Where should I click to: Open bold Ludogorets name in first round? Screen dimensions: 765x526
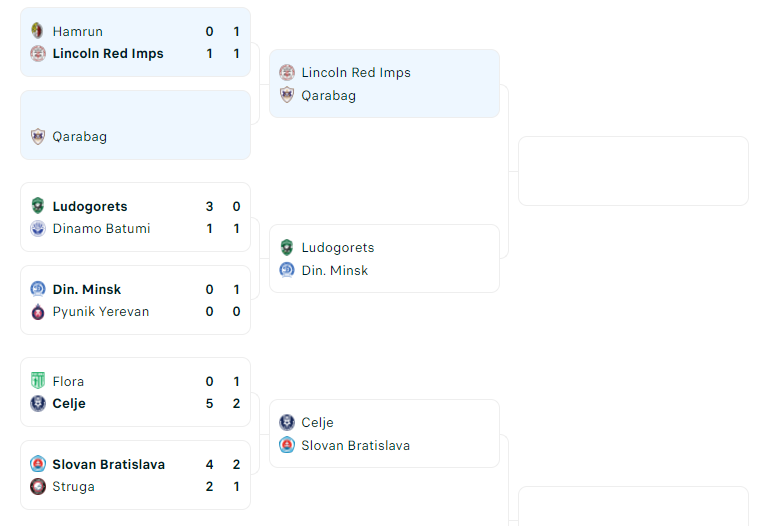(x=90, y=206)
